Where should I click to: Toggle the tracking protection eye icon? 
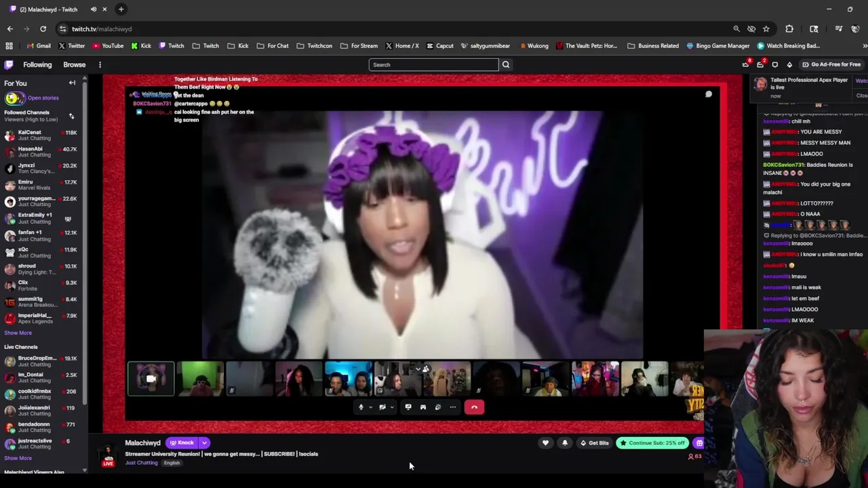click(x=751, y=29)
